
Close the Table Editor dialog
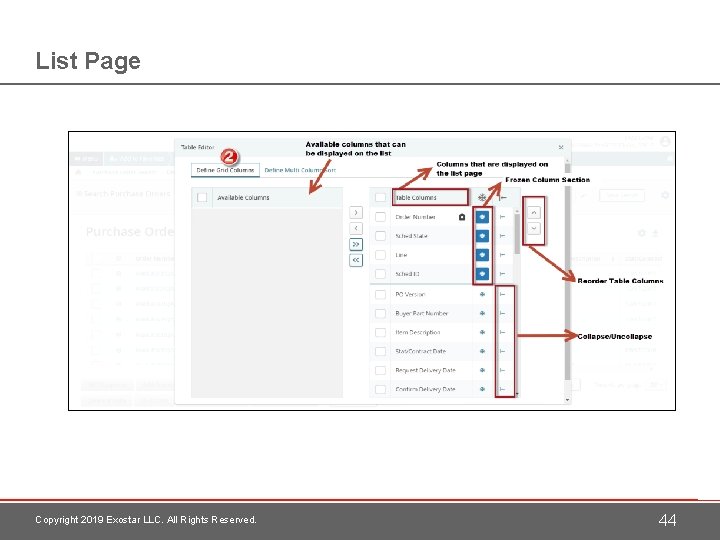click(x=561, y=147)
